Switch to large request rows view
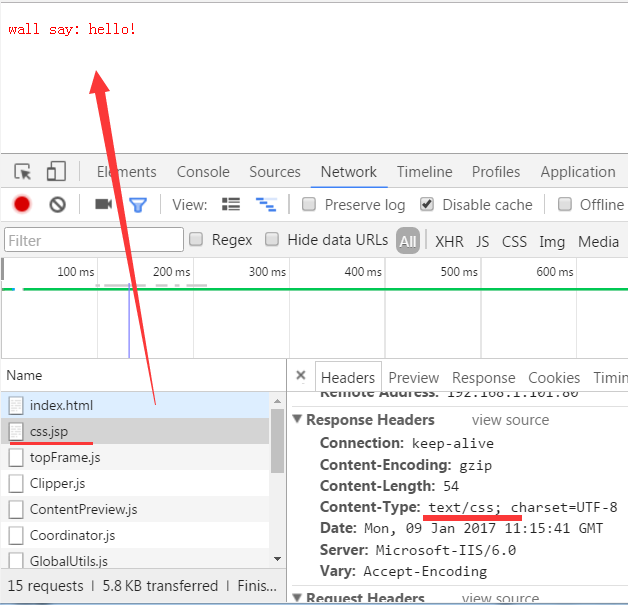This screenshot has width=628, height=605. [x=231, y=204]
